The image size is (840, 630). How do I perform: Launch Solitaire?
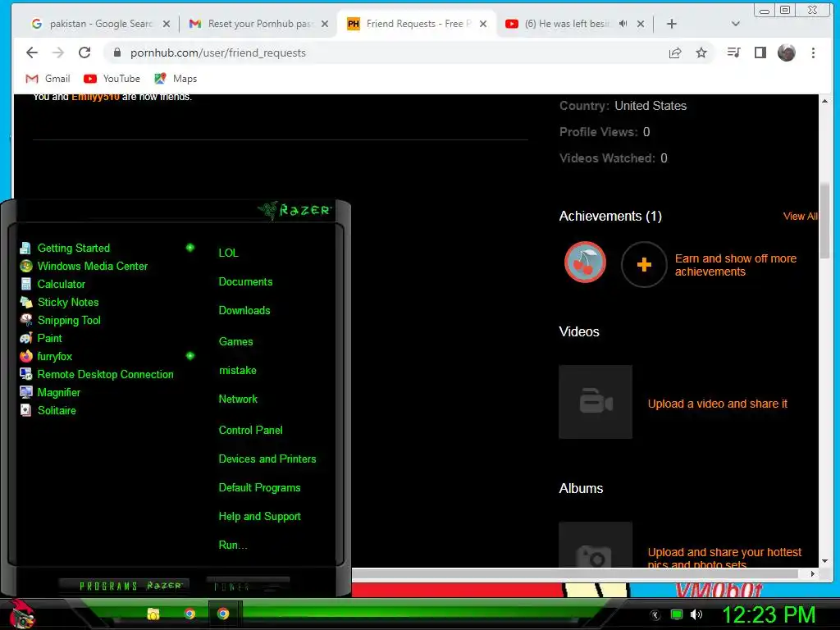coord(48,410)
